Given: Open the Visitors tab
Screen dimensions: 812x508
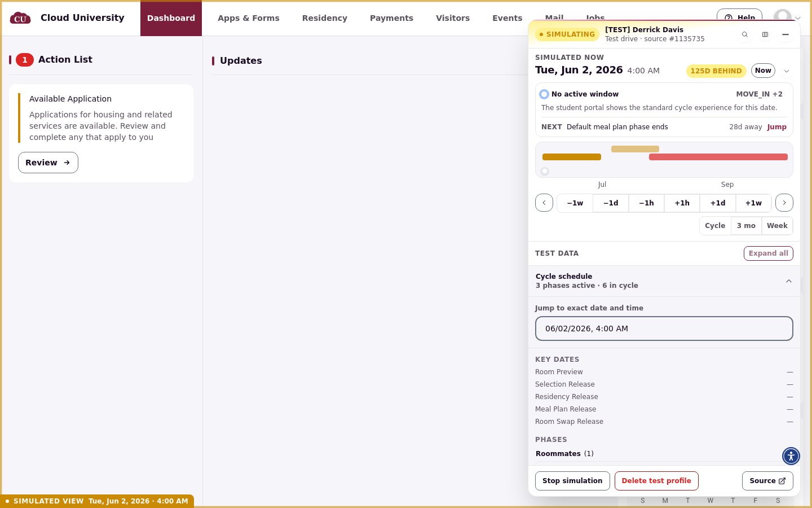Looking at the screenshot, I should pos(453,18).
